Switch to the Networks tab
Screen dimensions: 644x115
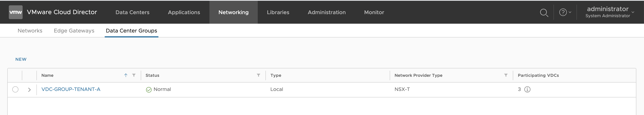[x=30, y=31]
